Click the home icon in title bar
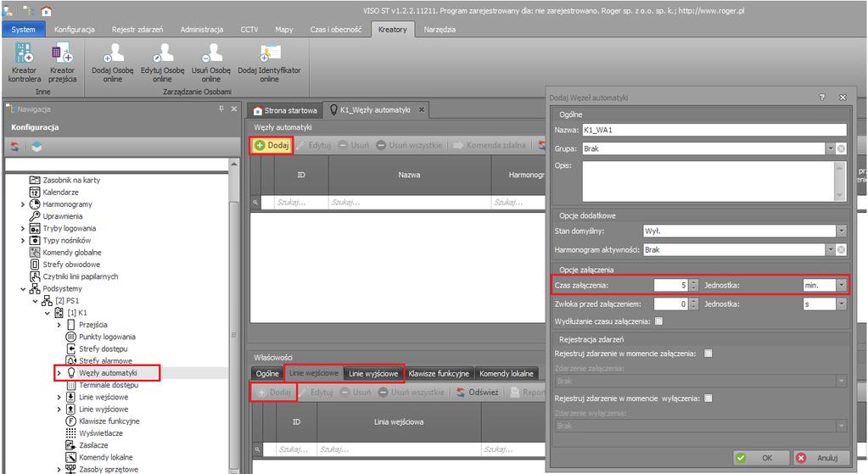Image resolution: width=868 pixels, height=474 pixels. pos(47,10)
